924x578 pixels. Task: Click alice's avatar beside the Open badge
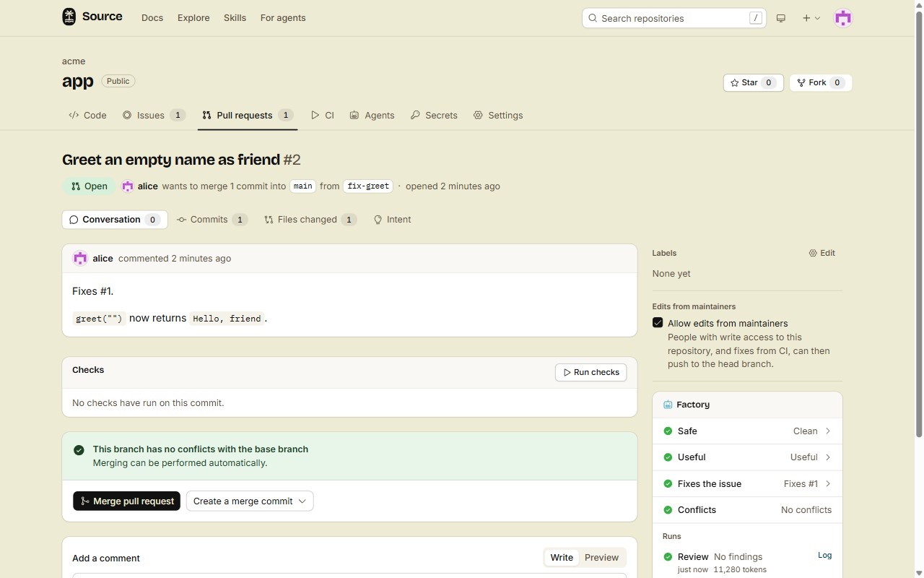click(128, 186)
